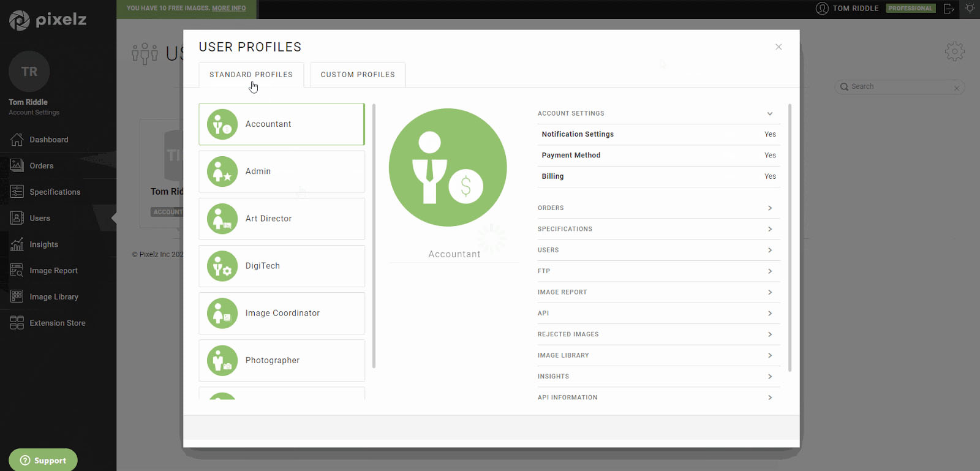Open Dashboard from the sidebar home icon

(x=17, y=140)
